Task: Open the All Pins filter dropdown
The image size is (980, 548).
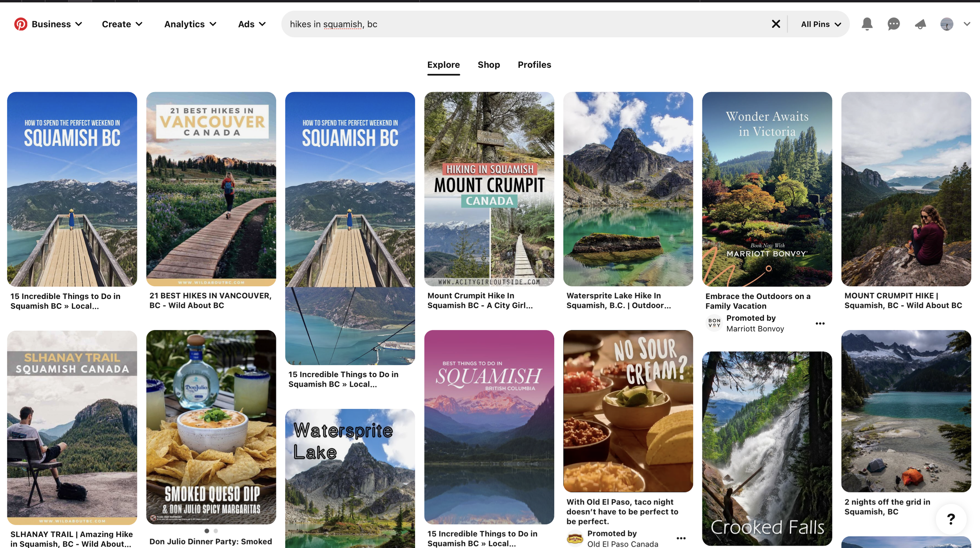Action: pyautogui.click(x=821, y=24)
